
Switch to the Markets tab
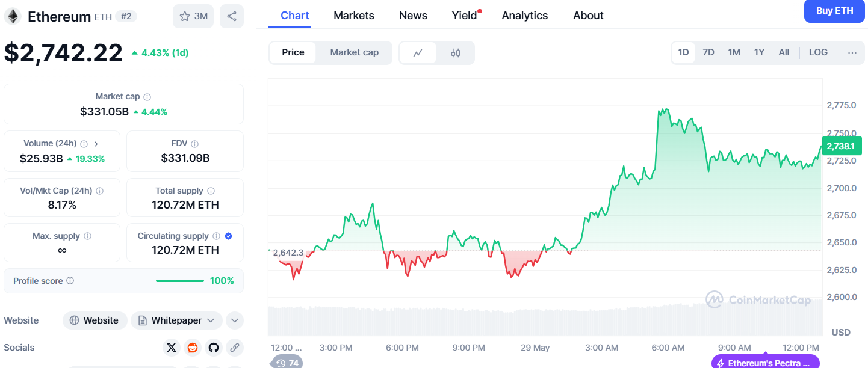pos(354,16)
